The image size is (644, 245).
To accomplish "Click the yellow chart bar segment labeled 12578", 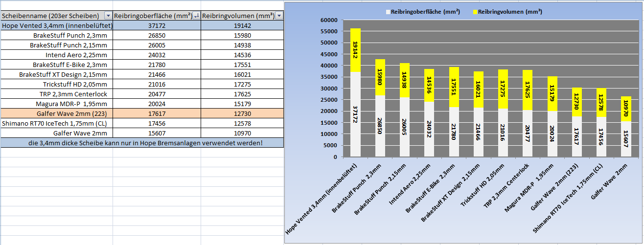I will (601, 103).
